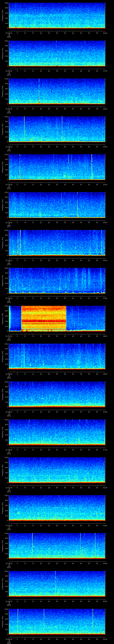This screenshot has height=644, width=114.
Task: Select the spectrogram panel beginning at 22:34:00
Action: 57,205
